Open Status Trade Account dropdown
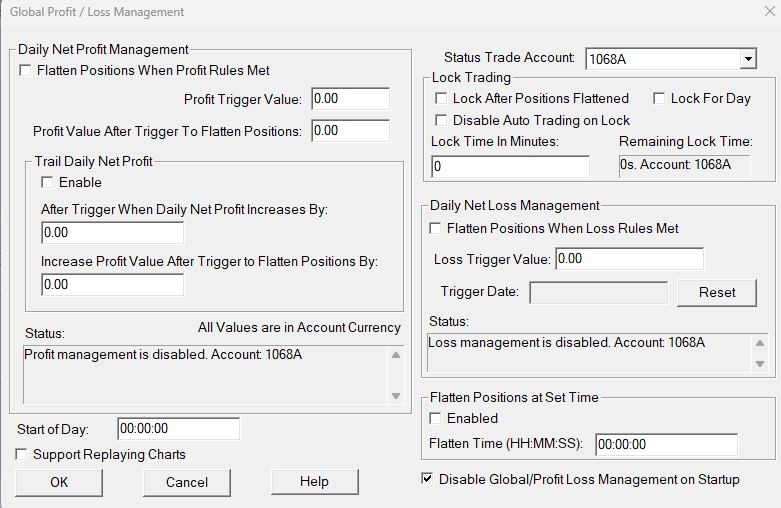Image resolution: width=781 pixels, height=508 pixels. (748, 59)
